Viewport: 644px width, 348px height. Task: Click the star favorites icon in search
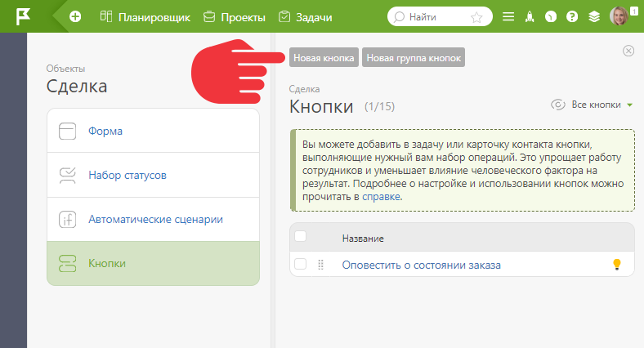pos(476,17)
